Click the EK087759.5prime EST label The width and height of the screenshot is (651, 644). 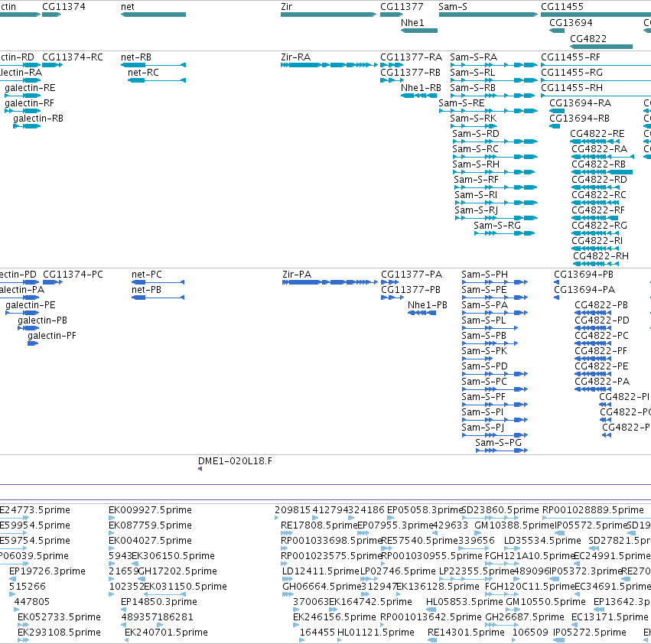click(150, 525)
